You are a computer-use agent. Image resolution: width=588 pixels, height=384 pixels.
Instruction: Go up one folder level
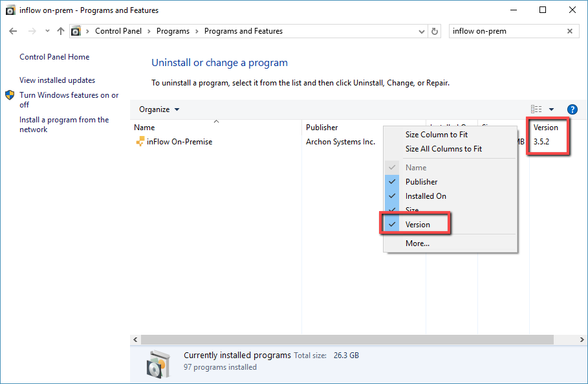[x=61, y=31]
